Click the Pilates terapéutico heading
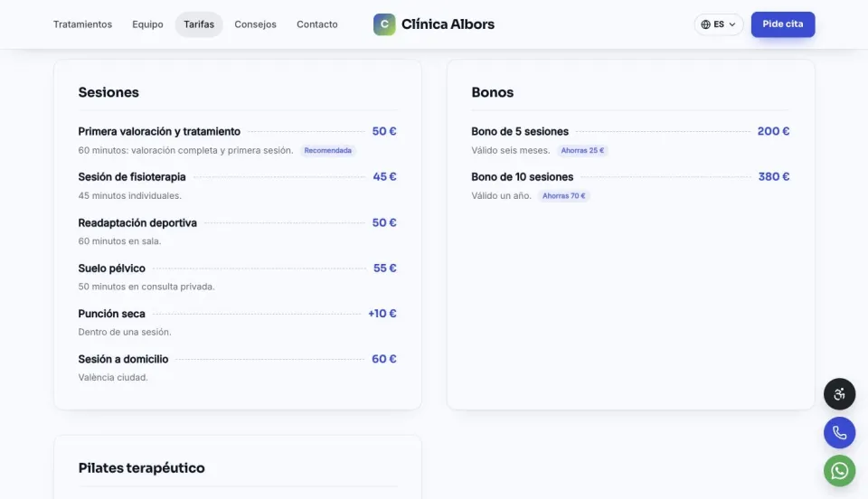Screen dimensions: 868x499 pos(141,468)
